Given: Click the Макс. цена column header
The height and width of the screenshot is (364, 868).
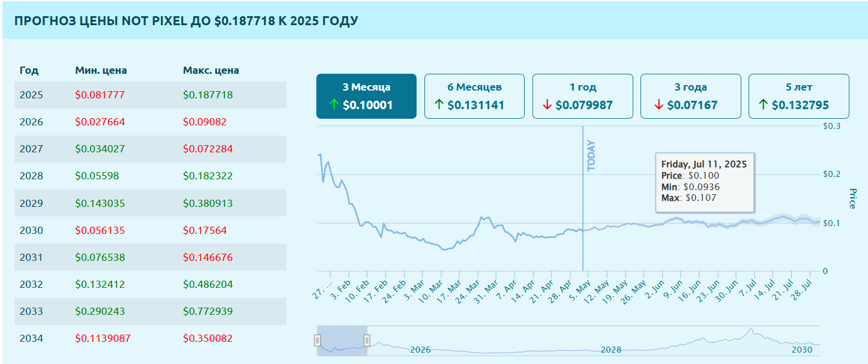Looking at the screenshot, I should pos(211,70).
